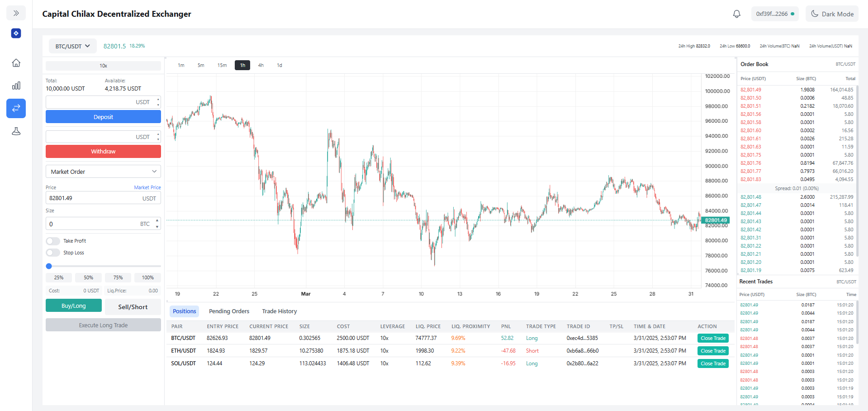Select the Home icon in the sidebar
This screenshot has height=411, width=868.
(x=16, y=63)
